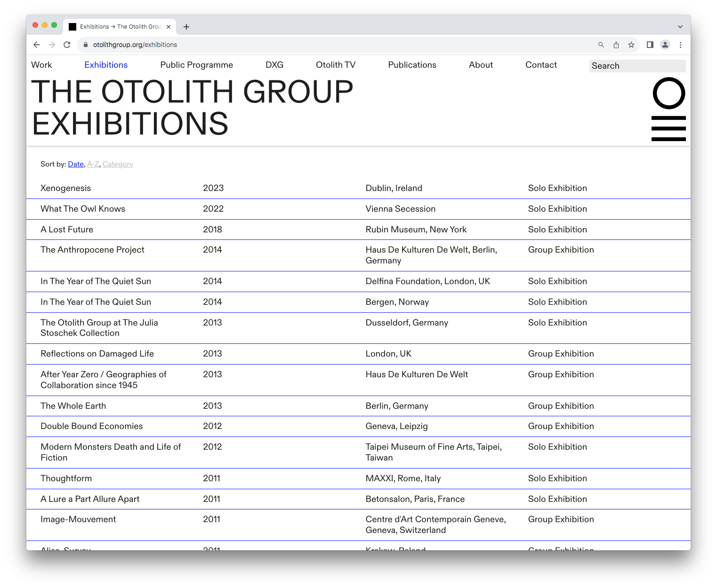Open the Otolith TV menu item

click(335, 65)
